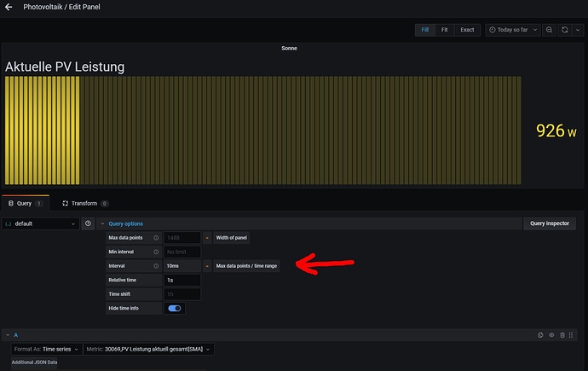Delete query A with trash icon
The height and width of the screenshot is (371, 588).
tap(562, 335)
